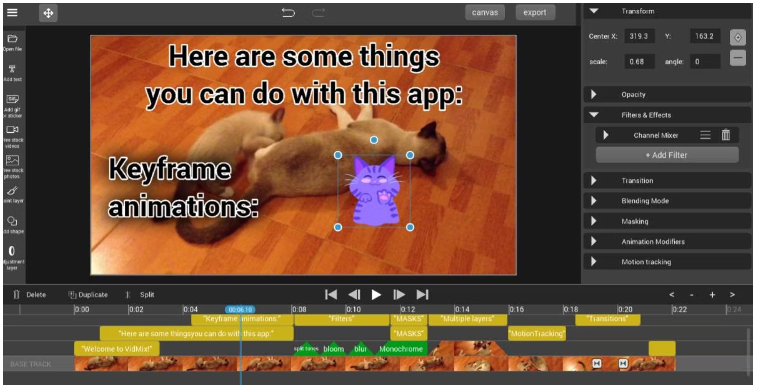Play the video preview

(x=376, y=294)
